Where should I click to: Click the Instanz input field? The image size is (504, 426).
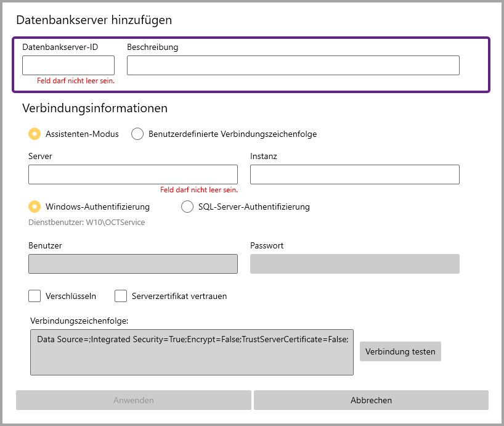pos(354,174)
